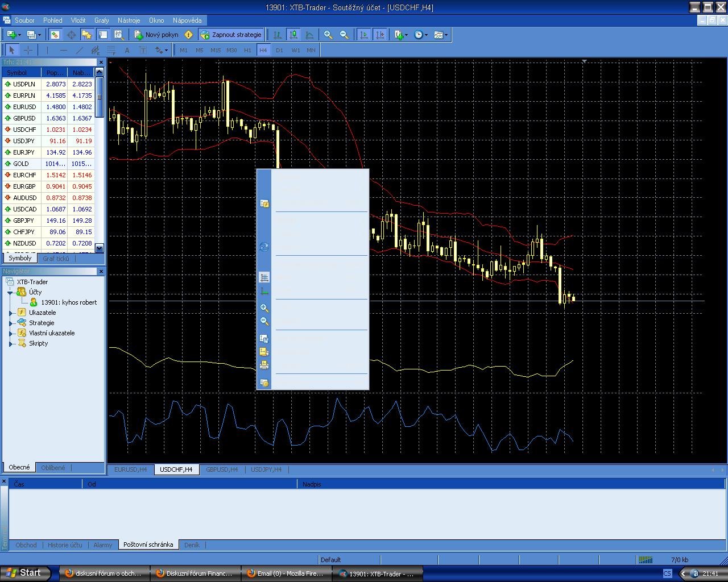
Task: Click the Nový pokyn button
Action: tap(156, 35)
